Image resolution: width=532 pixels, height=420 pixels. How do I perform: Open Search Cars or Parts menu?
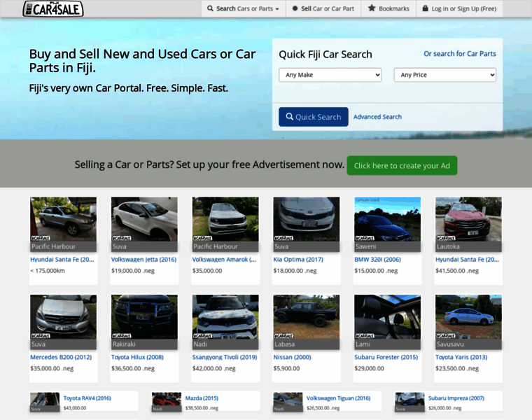coord(244,9)
